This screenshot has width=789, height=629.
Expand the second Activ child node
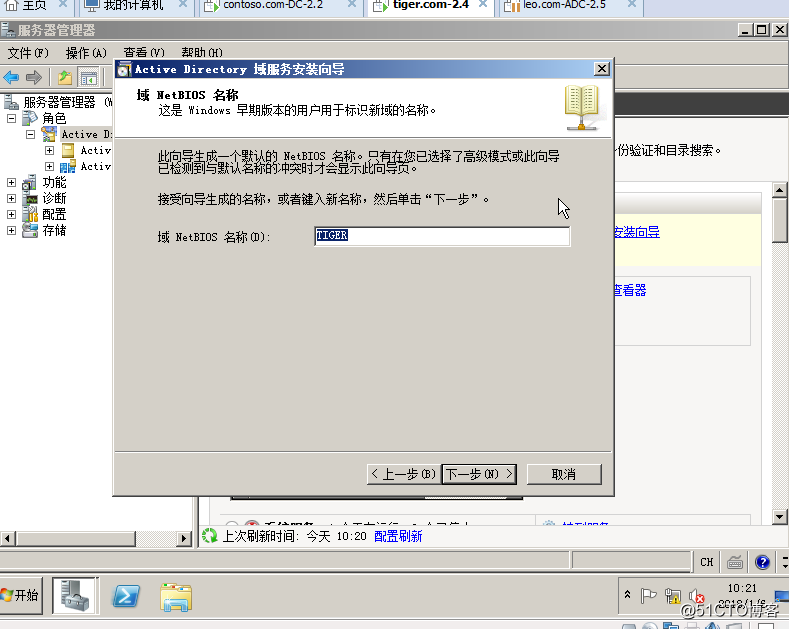(49, 167)
